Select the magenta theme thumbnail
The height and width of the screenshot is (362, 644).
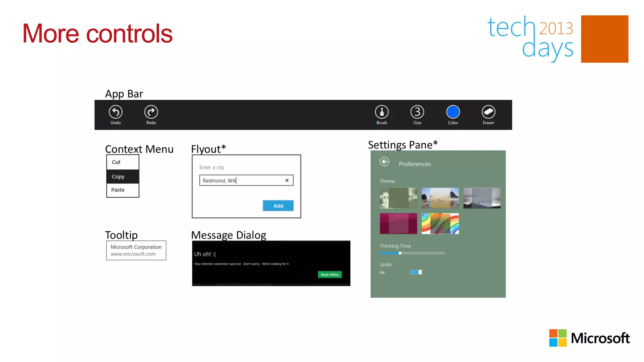point(398,224)
